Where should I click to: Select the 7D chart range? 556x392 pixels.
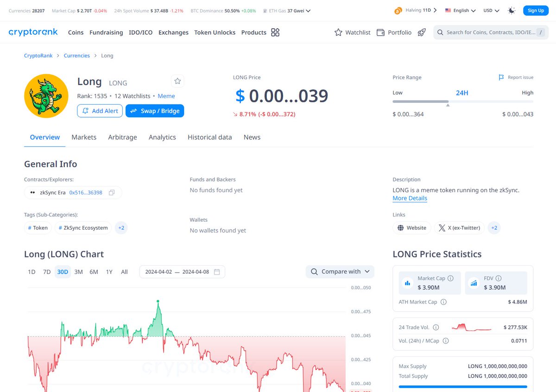coord(47,272)
